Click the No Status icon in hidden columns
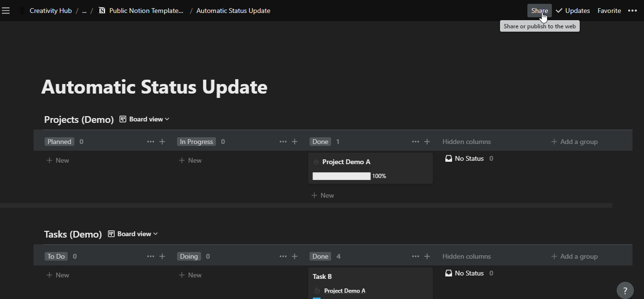 pos(449,158)
